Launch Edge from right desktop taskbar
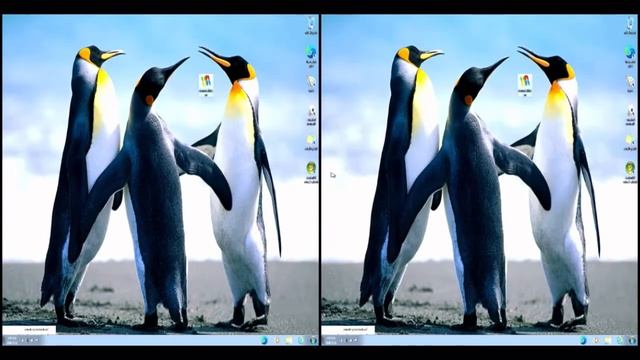 tap(583, 340)
